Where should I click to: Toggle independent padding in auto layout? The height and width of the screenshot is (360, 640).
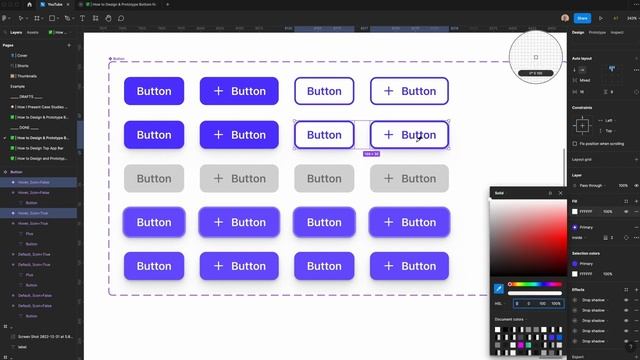636,92
